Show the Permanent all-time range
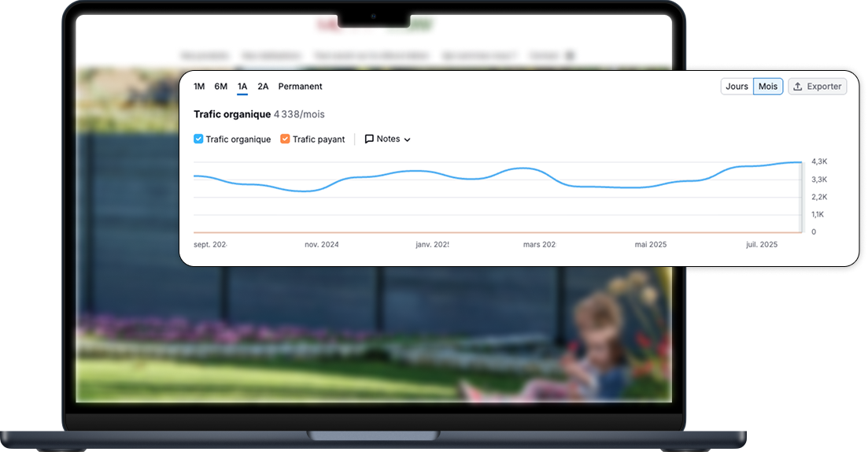This screenshot has height=452, width=868. coord(300,87)
